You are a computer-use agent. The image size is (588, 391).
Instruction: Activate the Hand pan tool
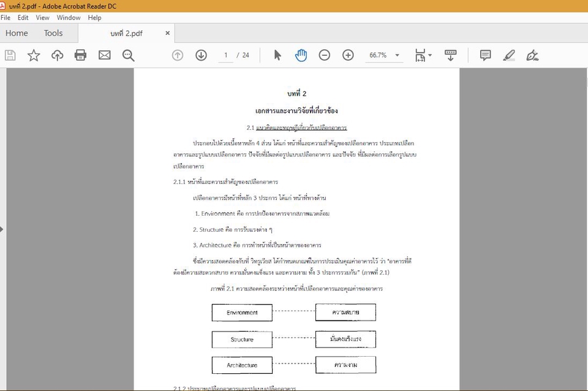tap(301, 55)
